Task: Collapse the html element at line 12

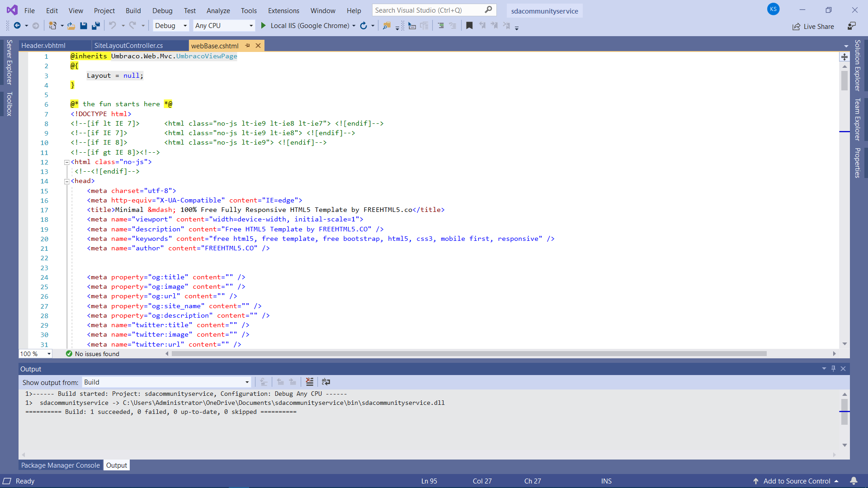Action: [x=67, y=162]
